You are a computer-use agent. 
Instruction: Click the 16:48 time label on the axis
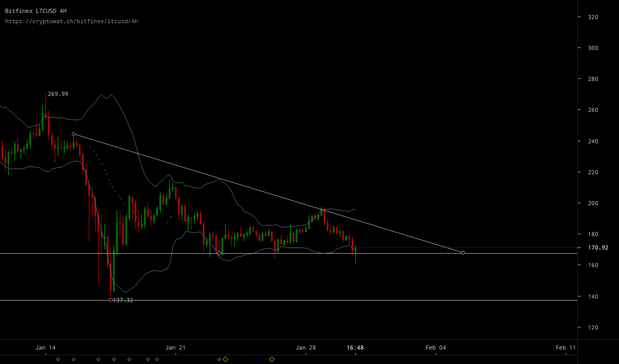pyautogui.click(x=355, y=348)
